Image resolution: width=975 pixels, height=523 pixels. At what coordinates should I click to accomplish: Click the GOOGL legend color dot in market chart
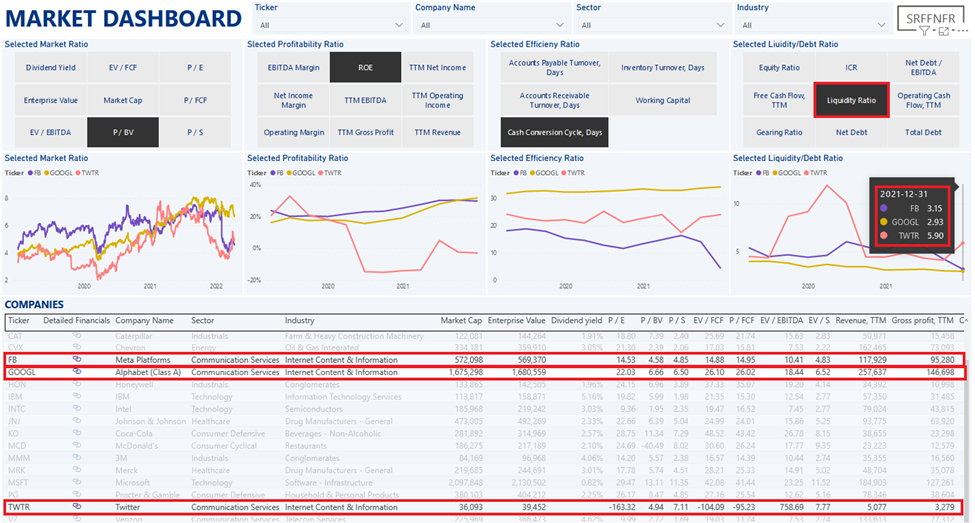pos(45,173)
